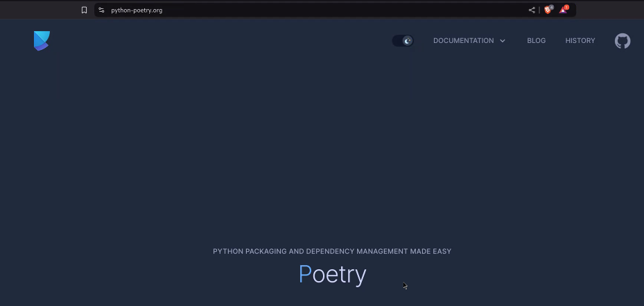Click the Poetry logo icon
This screenshot has width=644, height=306.
pos(42,41)
